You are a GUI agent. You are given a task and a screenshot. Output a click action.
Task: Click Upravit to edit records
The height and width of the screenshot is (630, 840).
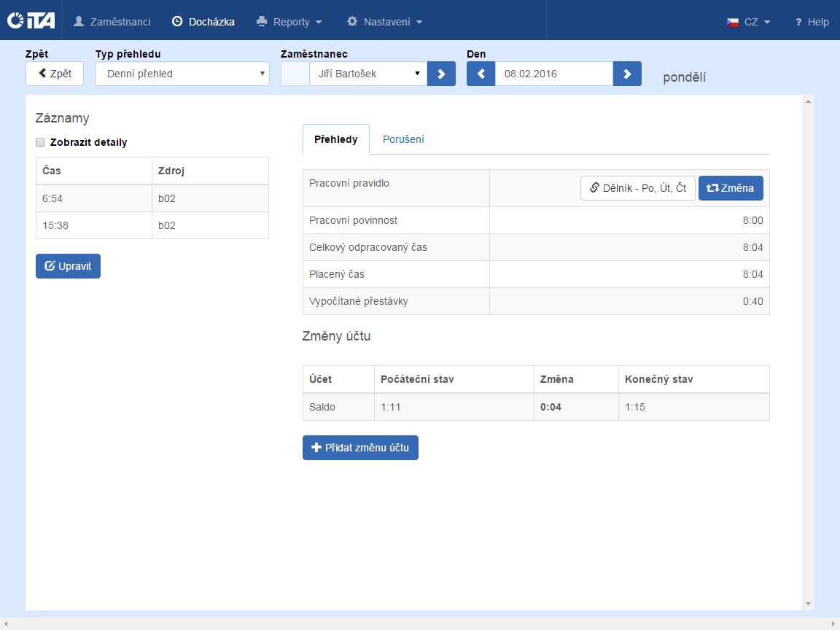tap(68, 266)
